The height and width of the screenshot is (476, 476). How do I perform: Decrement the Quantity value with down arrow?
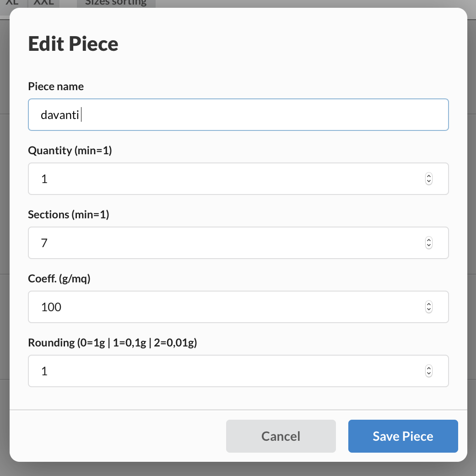(429, 181)
